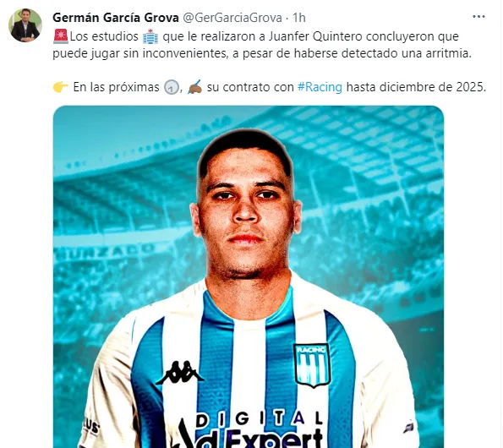Click the red siren emoji before the tweet text
The height and width of the screenshot is (448, 503).
click(x=61, y=36)
